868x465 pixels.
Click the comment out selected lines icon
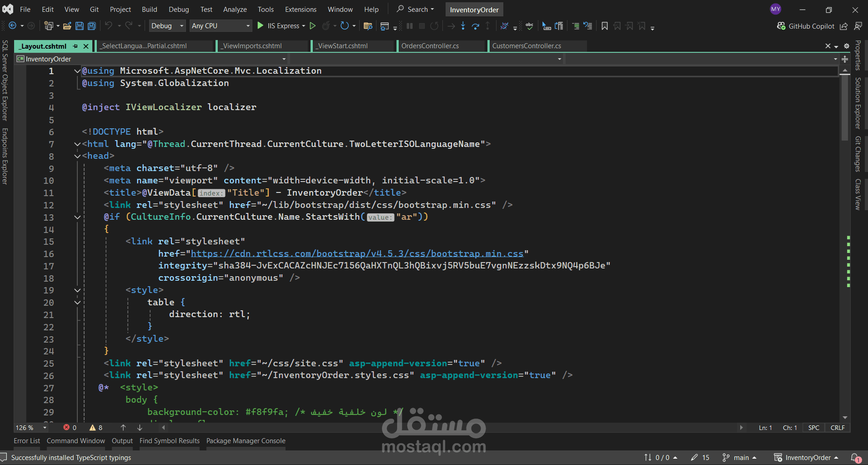576,26
